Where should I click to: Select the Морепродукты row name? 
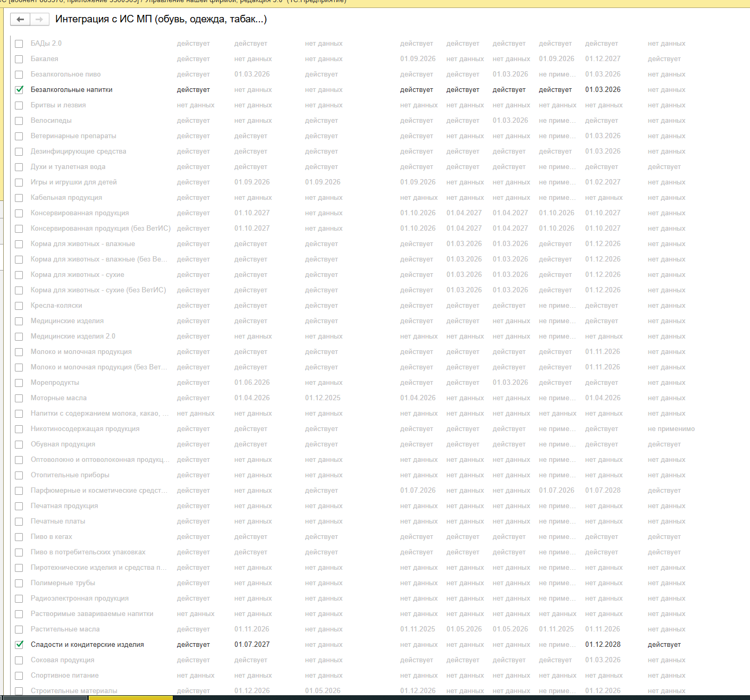55,383
